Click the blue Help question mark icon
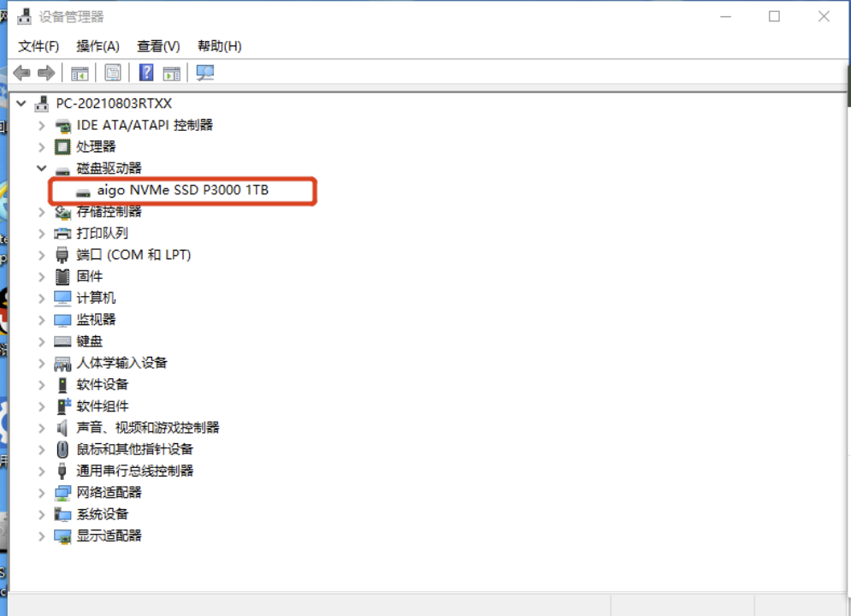The height and width of the screenshot is (616, 851). [146, 73]
